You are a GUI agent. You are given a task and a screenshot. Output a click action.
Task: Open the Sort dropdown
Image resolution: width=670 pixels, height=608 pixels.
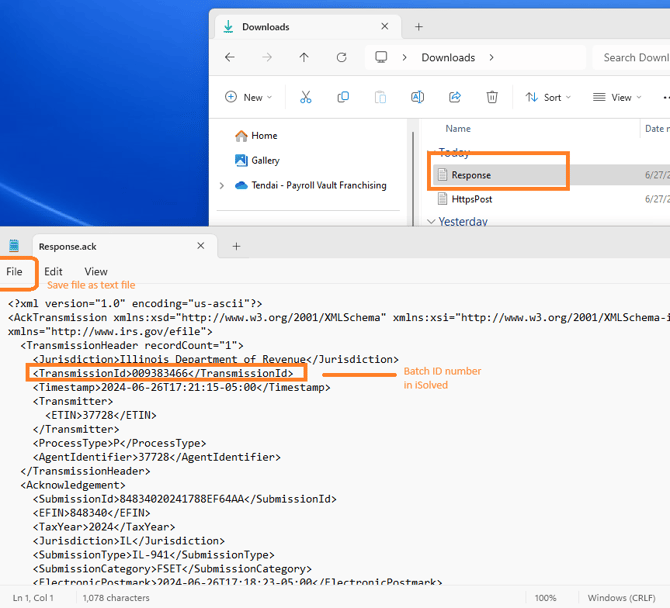(548, 97)
